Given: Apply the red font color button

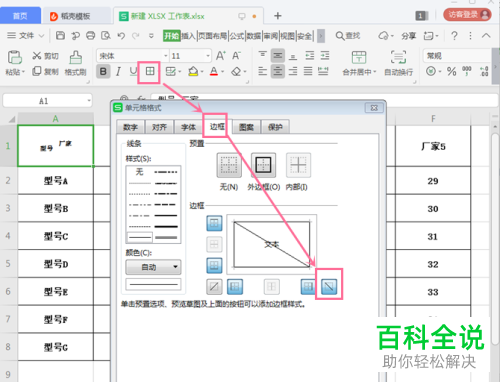Looking at the screenshot, I should point(214,71).
